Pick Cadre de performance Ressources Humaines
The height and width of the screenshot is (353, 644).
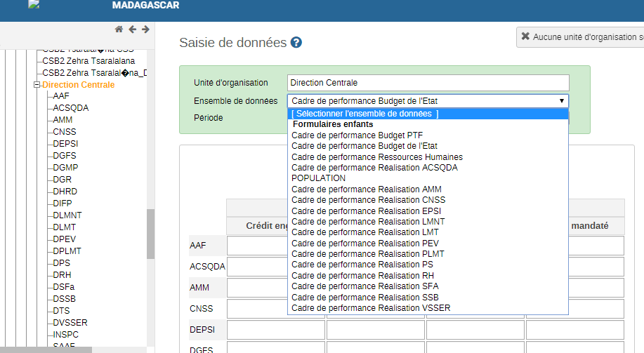pyautogui.click(x=377, y=157)
